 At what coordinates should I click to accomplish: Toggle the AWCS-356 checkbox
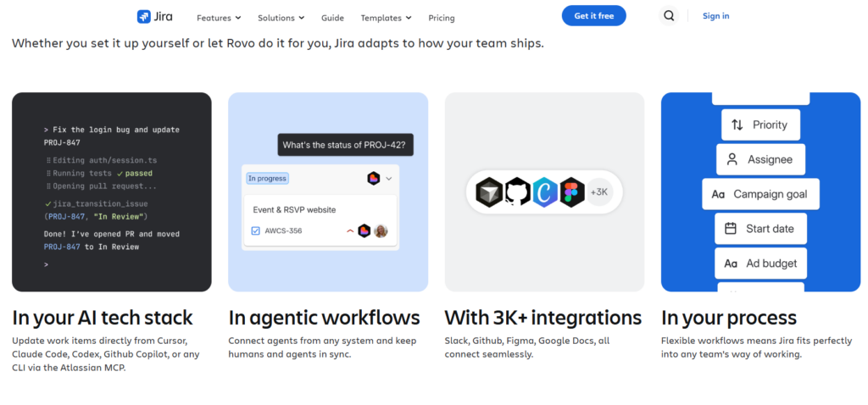coord(256,230)
